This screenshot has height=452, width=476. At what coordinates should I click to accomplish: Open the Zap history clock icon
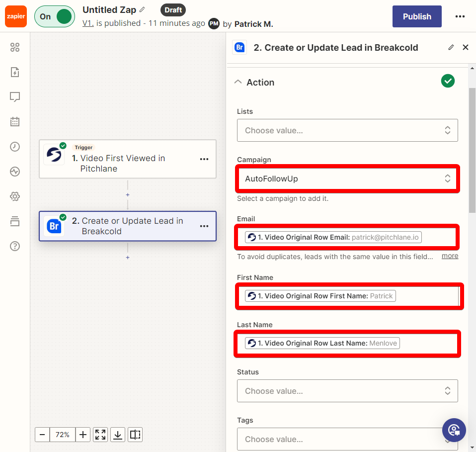point(15,147)
